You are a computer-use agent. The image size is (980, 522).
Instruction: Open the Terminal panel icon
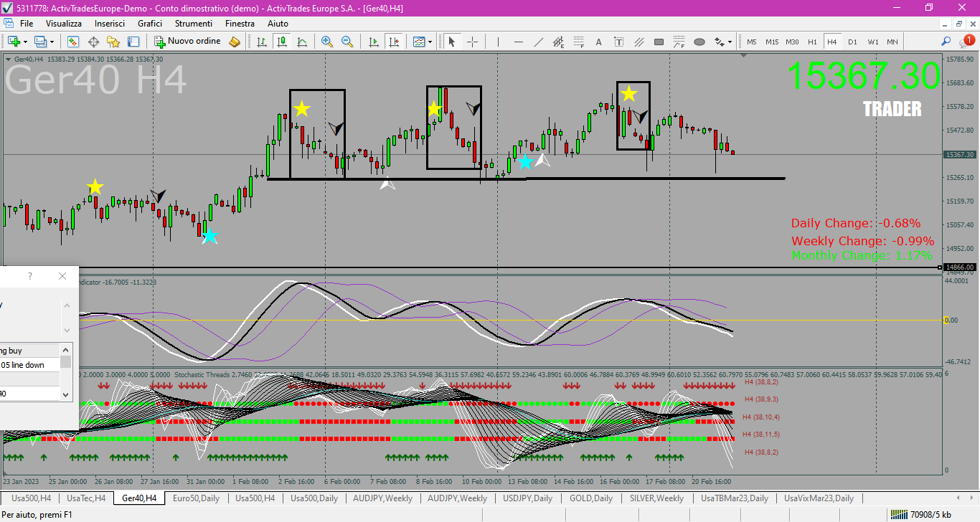[133, 42]
